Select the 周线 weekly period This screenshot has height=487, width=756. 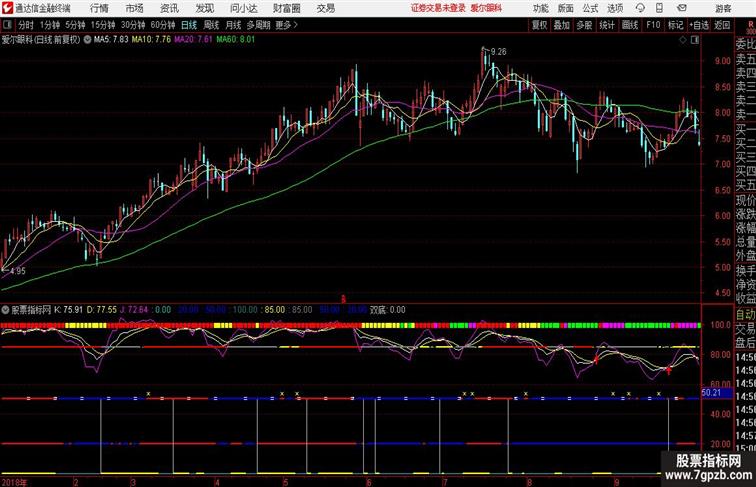tap(211, 25)
